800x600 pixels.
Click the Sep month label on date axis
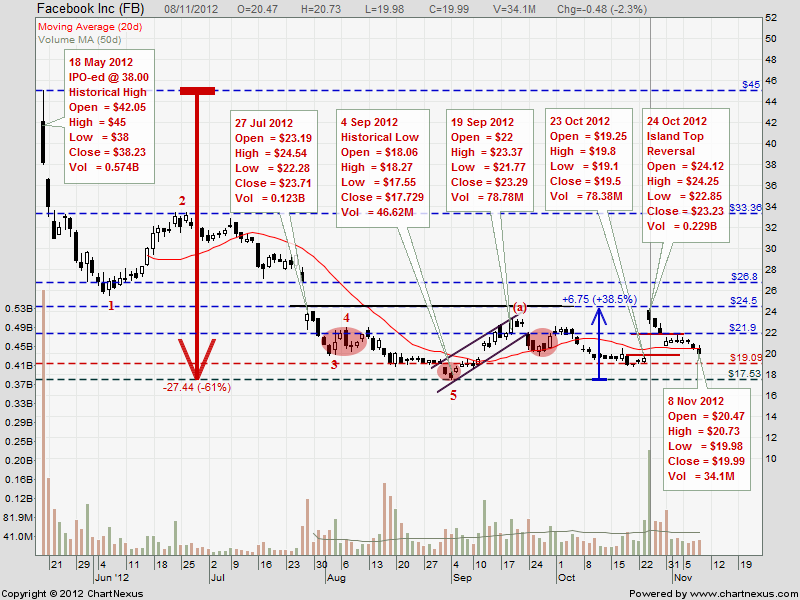pos(462,578)
